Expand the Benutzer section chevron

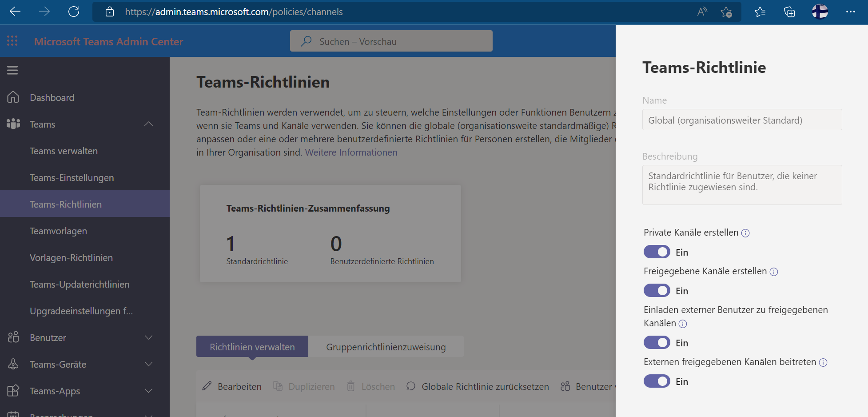coord(149,337)
